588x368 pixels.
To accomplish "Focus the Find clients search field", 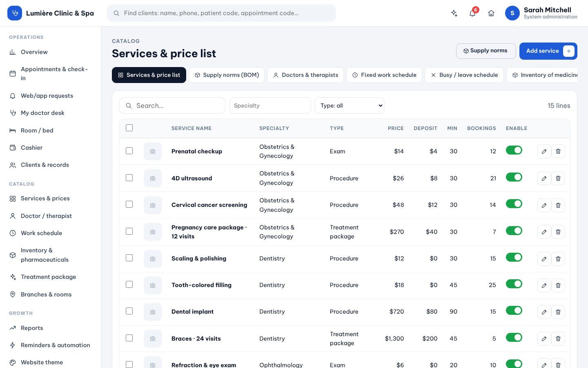I will pyautogui.click(x=221, y=13).
